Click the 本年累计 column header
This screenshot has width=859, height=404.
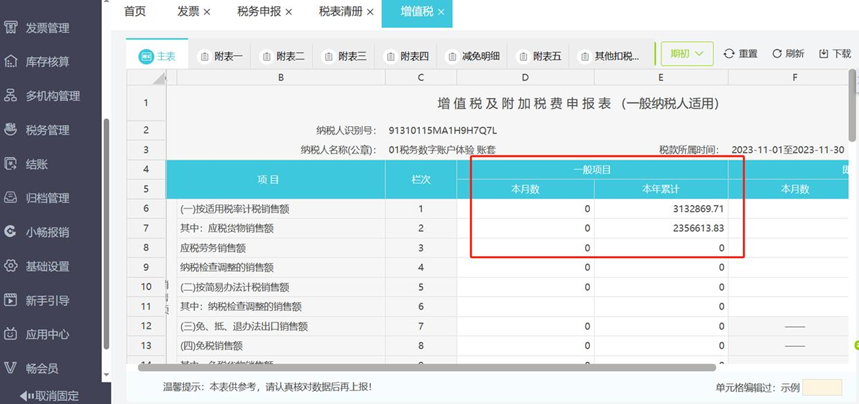point(661,189)
